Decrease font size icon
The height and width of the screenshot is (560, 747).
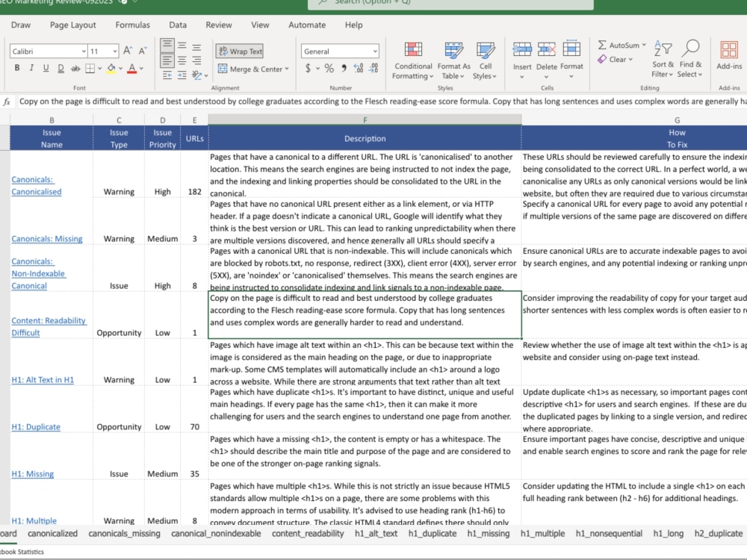click(x=143, y=51)
